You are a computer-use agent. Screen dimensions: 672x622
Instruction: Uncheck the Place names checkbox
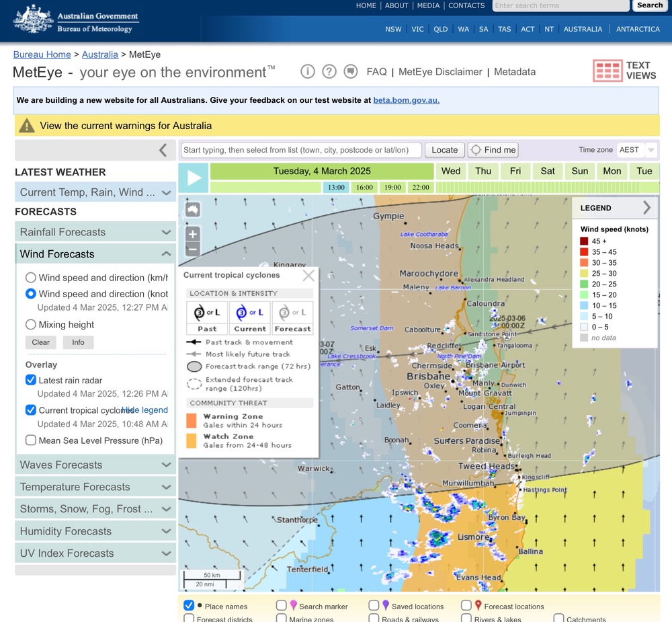click(x=189, y=606)
